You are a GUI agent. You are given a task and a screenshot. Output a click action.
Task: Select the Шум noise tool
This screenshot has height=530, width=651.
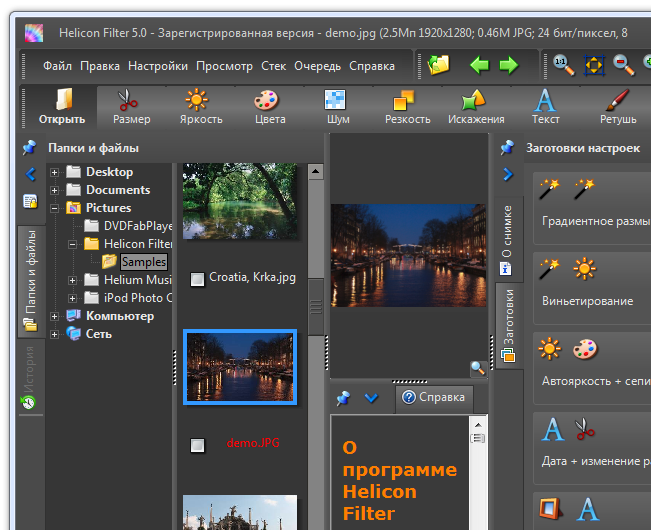337,107
